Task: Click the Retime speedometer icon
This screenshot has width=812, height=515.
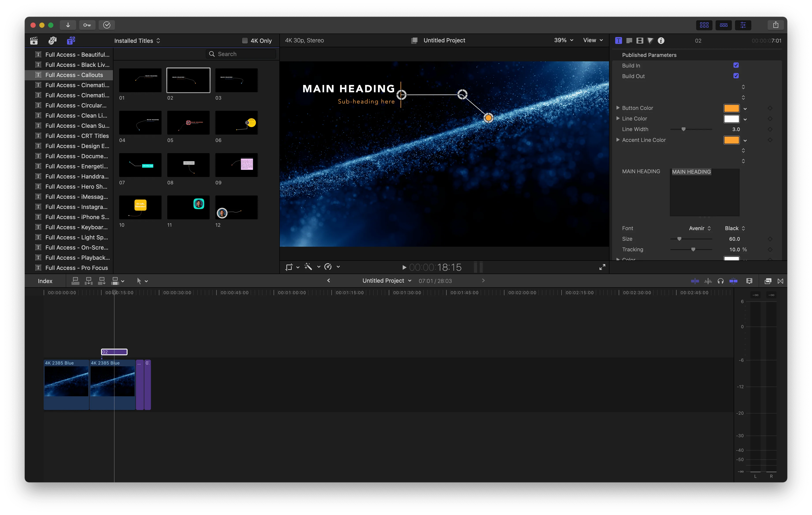Action: [x=328, y=267]
